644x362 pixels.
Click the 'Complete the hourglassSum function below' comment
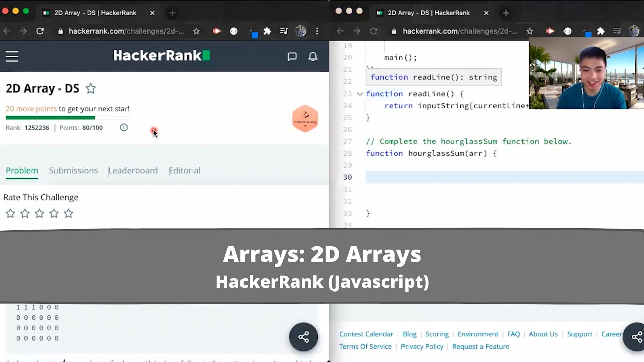coord(469,141)
